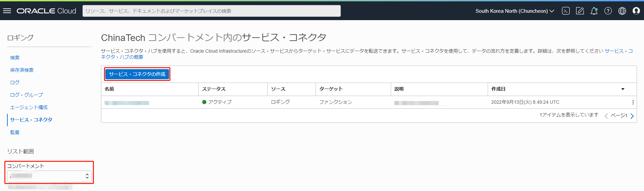Open 保存済検索 from the sidebar

[22, 70]
